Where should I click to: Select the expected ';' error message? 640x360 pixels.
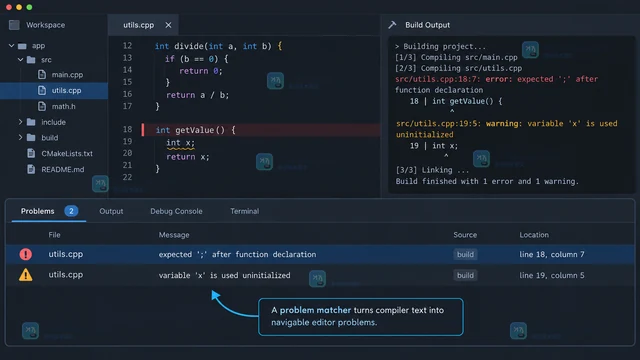pyautogui.click(x=238, y=254)
